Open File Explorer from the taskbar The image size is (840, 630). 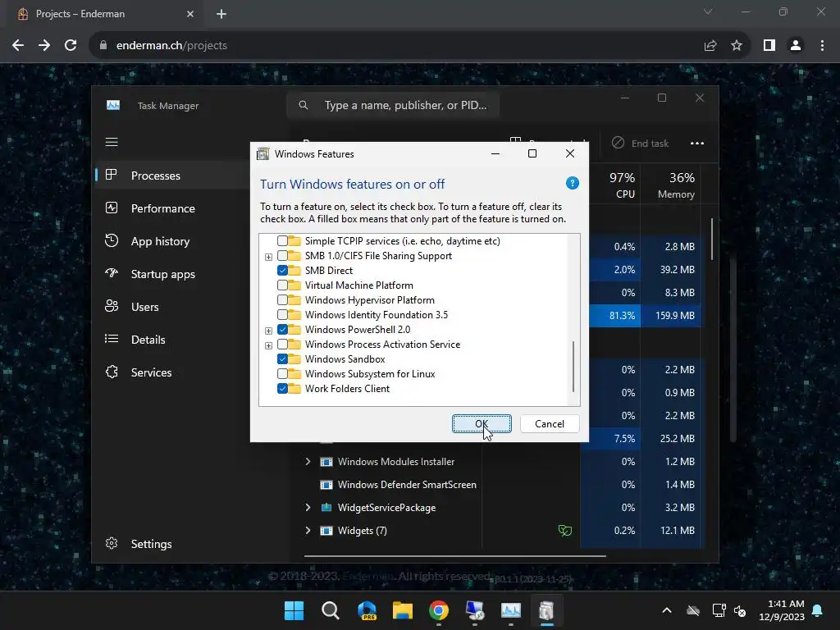pos(402,610)
